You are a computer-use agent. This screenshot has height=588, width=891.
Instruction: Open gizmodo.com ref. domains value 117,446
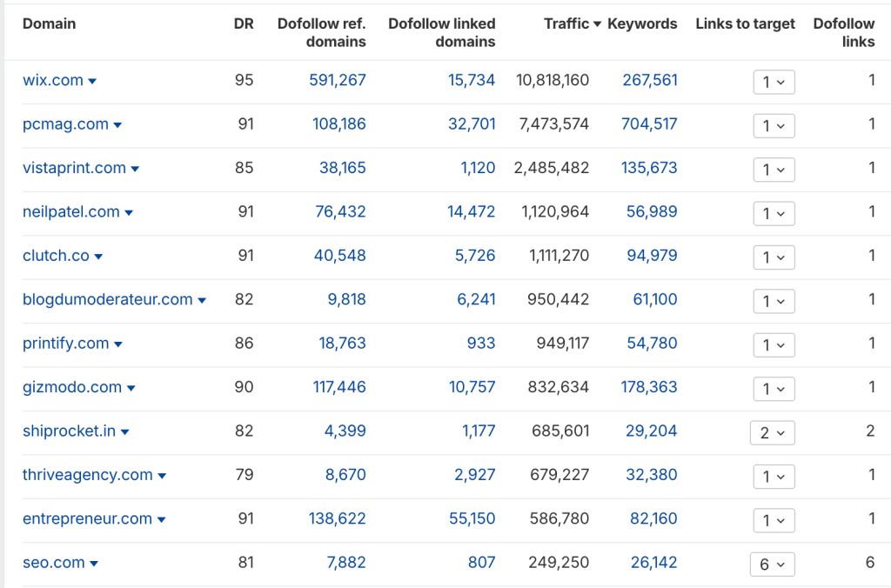coord(339,387)
